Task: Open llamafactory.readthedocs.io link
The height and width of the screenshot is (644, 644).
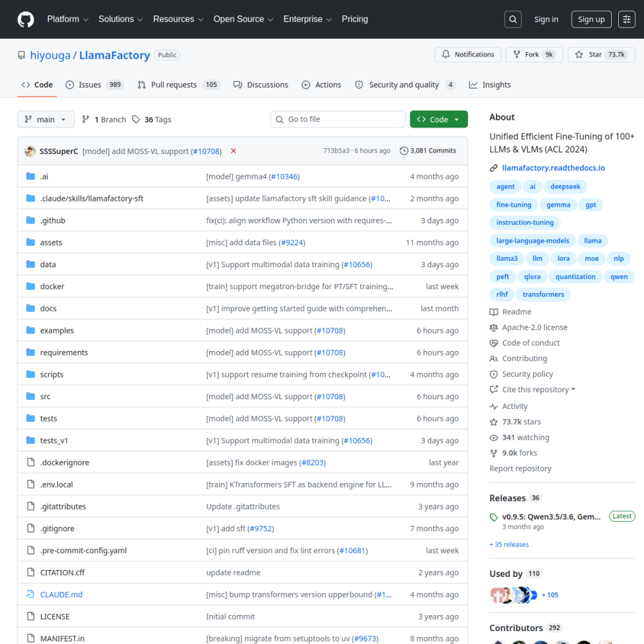Action: click(x=553, y=168)
